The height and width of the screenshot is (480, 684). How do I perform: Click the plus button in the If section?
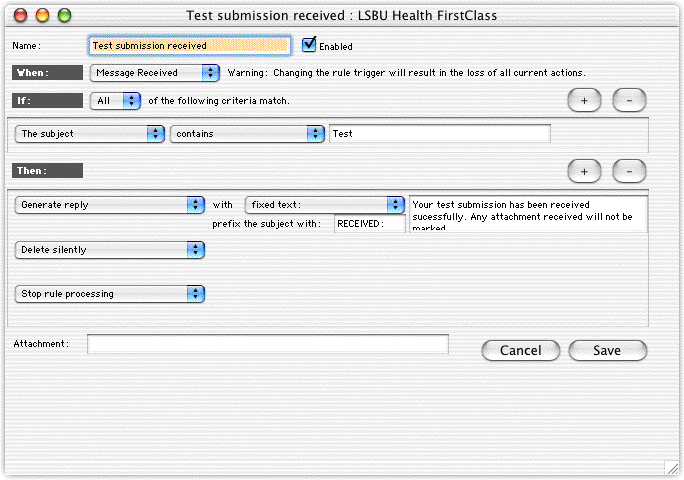pyautogui.click(x=585, y=100)
